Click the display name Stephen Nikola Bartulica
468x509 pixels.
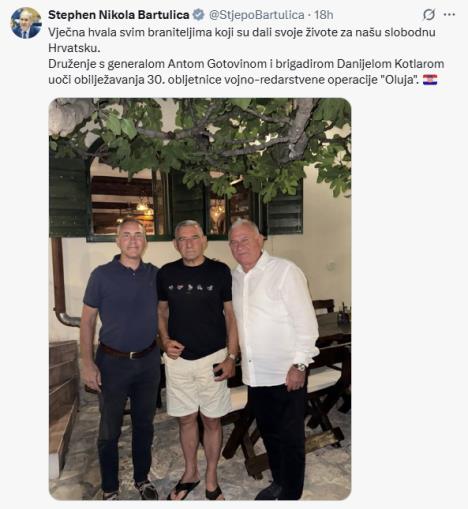click(x=119, y=15)
